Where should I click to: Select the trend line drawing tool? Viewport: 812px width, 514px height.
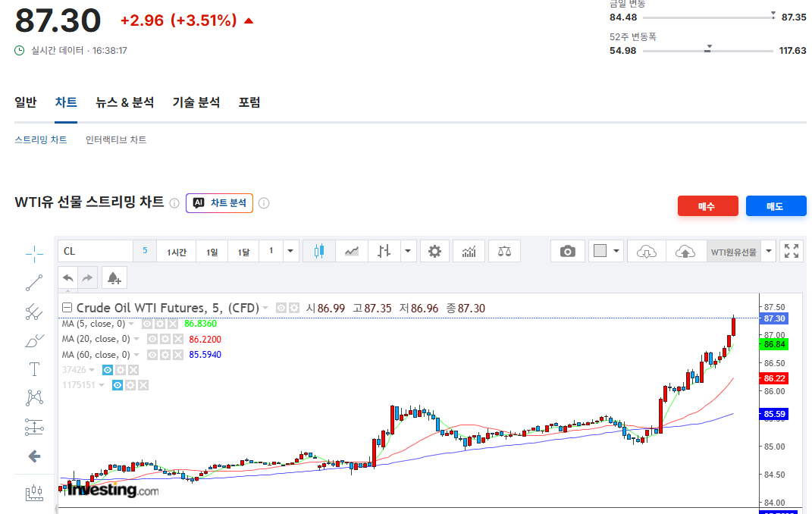pyautogui.click(x=34, y=283)
